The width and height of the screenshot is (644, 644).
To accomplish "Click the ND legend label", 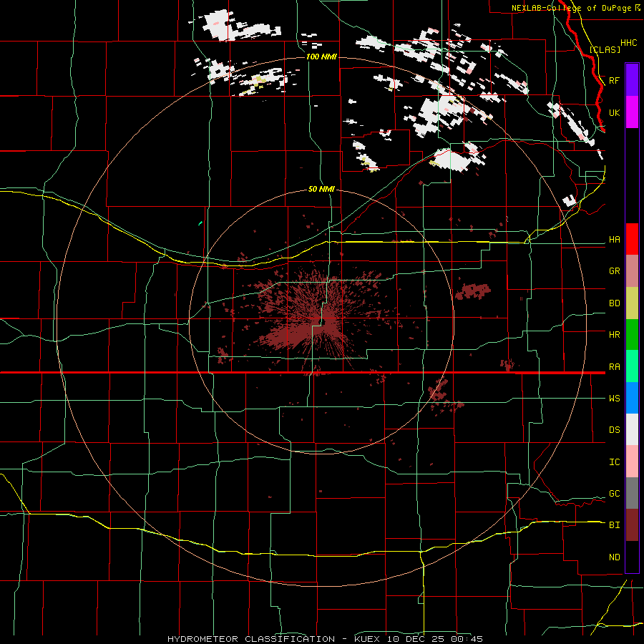I will pos(614,557).
